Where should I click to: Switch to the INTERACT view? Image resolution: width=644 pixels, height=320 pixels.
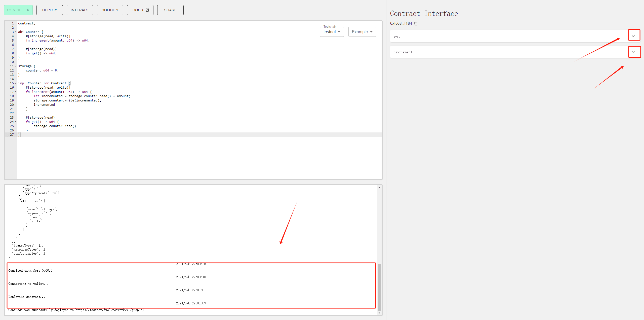[x=80, y=10]
